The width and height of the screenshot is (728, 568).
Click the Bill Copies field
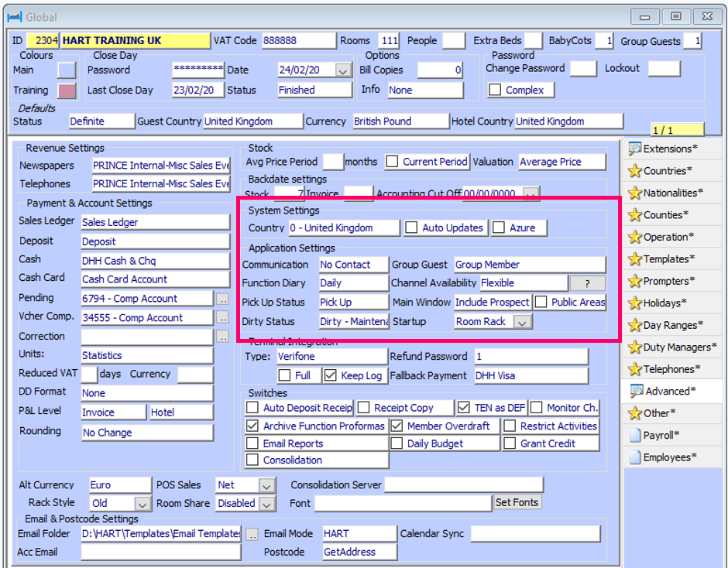coord(440,70)
